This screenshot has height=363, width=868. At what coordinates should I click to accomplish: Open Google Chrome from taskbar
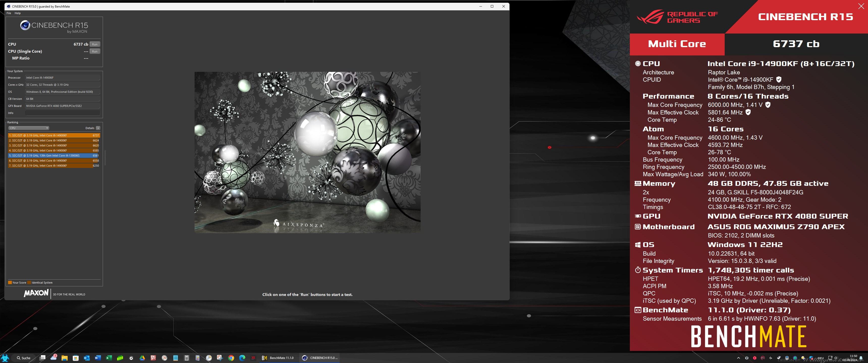(x=231, y=358)
